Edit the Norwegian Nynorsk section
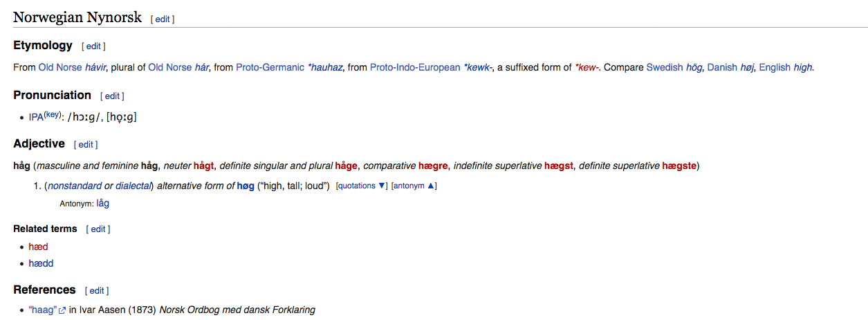Image resolution: width=868 pixels, height=320 pixels. coord(162,19)
